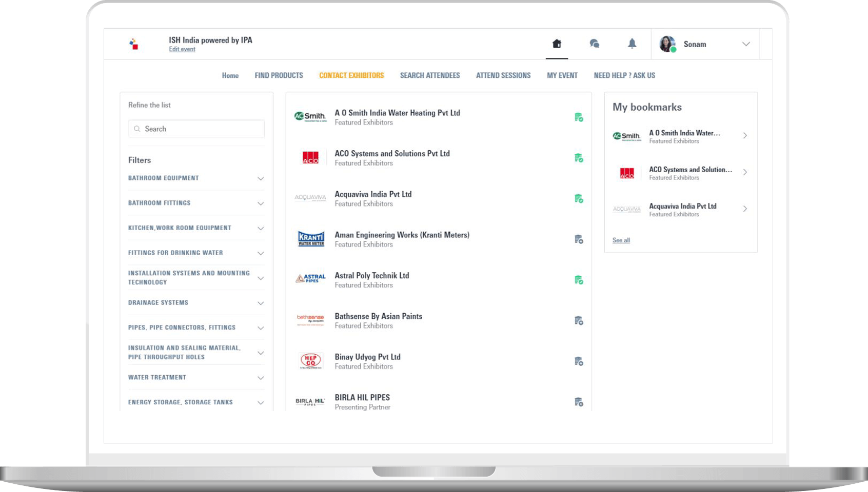Viewport: 868px width, 492px height.
Task: Click A O Smith logo in exhibitor list
Action: tap(310, 117)
